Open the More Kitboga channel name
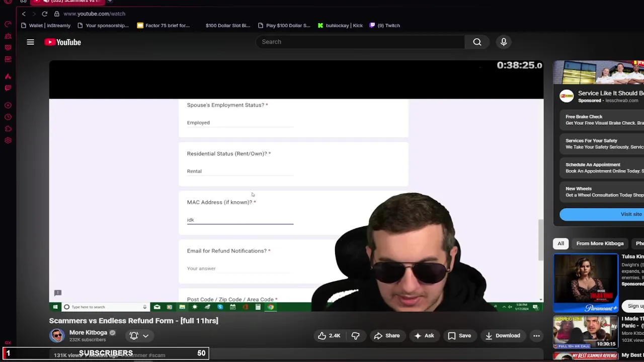Screen dimensions: 644x362 point(88,332)
